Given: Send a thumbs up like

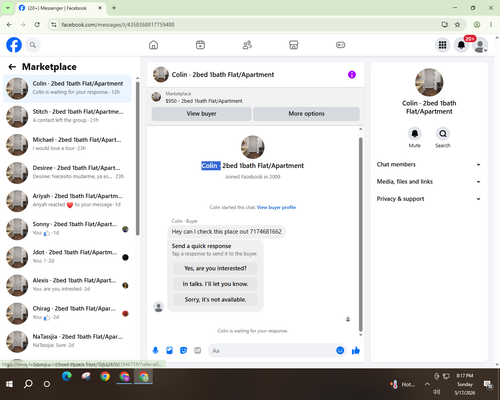Looking at the screenshot, I should point(356,350).
